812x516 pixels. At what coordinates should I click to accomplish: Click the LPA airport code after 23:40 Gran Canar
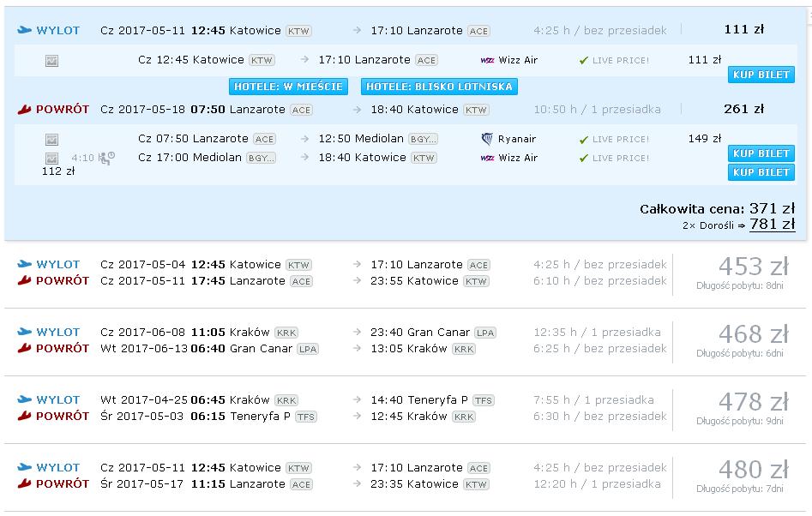[485, 333]
